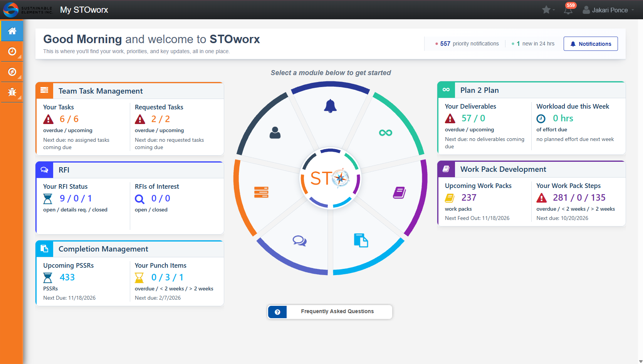Open the bug report sidebar icon
Viewport: 643px width, 364px height.
pos(12,92)
